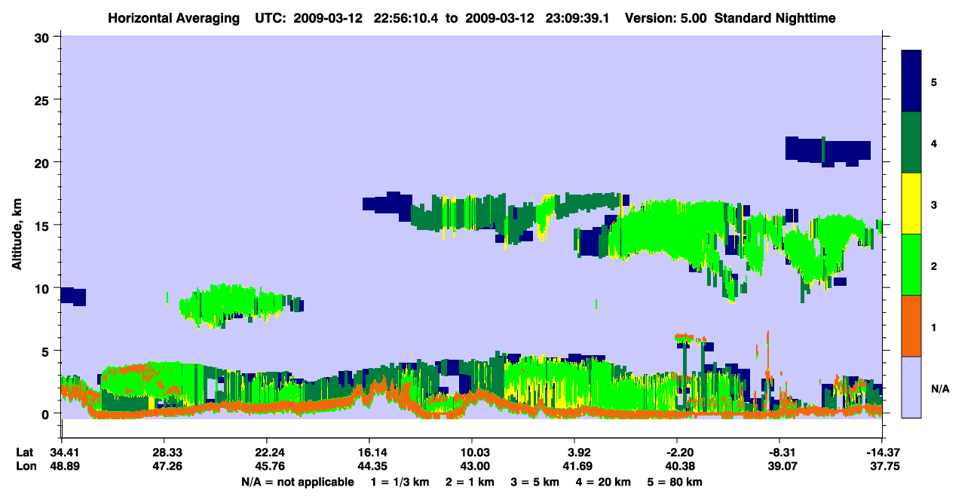Click the '3 = 5 km' legend text
The width and height of the screenshot is (980, 503).
pos(535,481)
